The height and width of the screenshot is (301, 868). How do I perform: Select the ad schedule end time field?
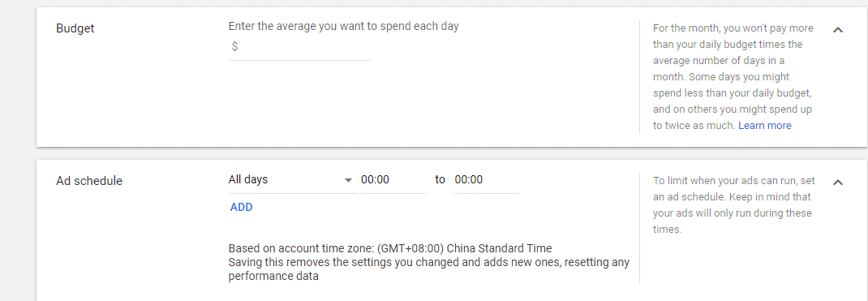[487, 180]
